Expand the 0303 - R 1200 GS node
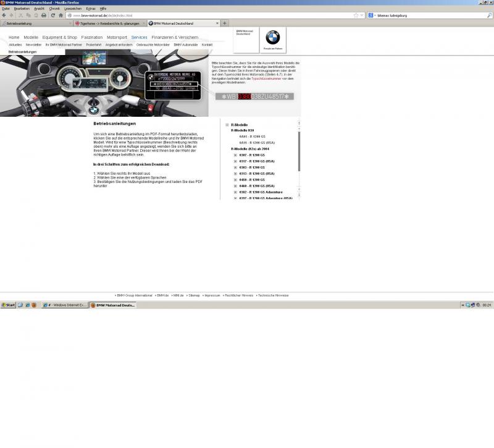The height and width of the screenshot is (448, 494). tap(235, 167)
